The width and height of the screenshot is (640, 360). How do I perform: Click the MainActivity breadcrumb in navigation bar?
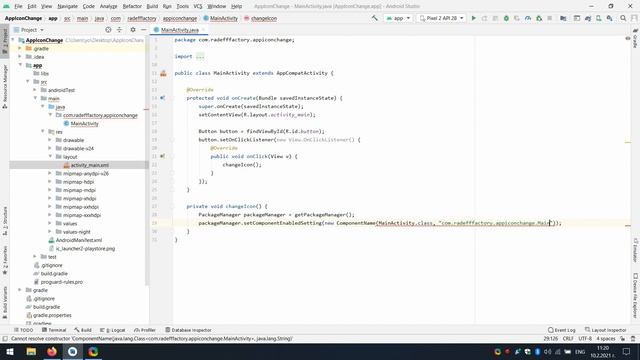pos(220,18)
